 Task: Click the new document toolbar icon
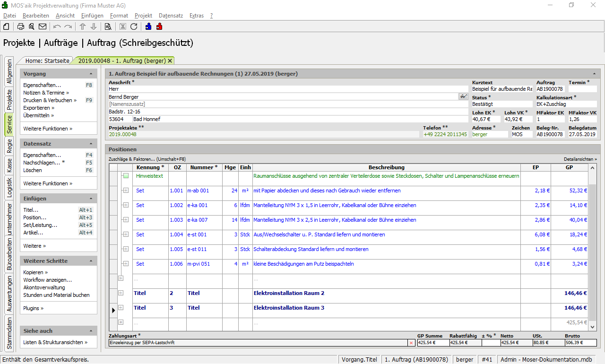(x=6, y=26)
